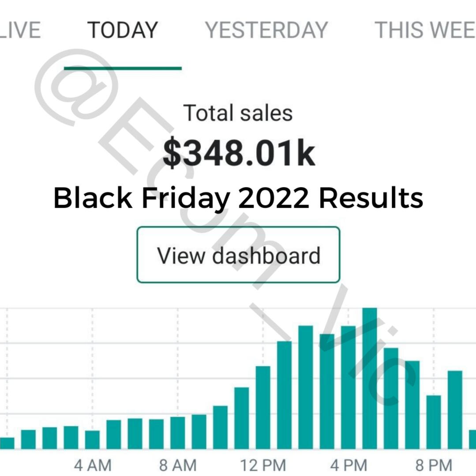Click the $348.01k total sales figure
This screenshot has height=476, width=476.
pos(239,154)
